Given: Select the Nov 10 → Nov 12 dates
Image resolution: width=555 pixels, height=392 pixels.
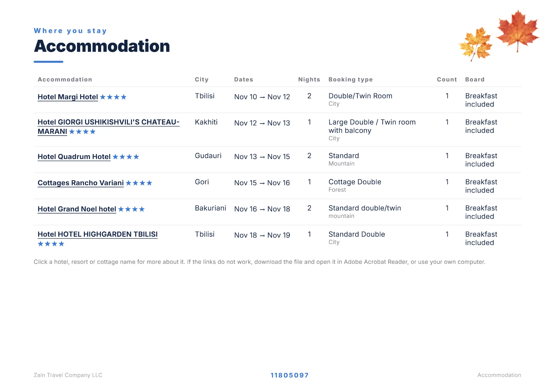Looking at the screenshot, I should pyautogui.click(x=262, y=97).
